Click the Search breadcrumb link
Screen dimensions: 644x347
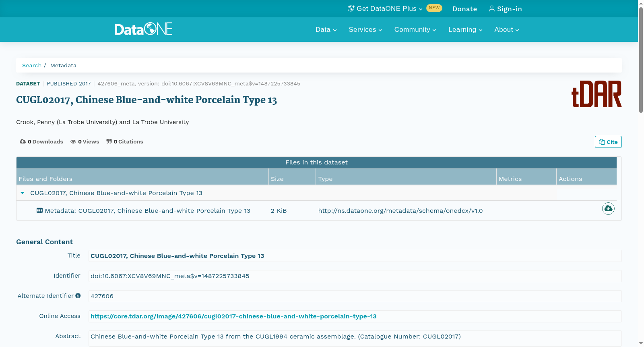pos(32,65)
